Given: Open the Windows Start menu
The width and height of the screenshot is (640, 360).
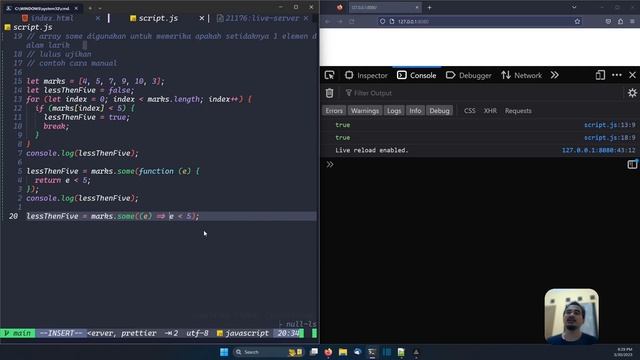Looking at the screenshot, I should [224, 352].
